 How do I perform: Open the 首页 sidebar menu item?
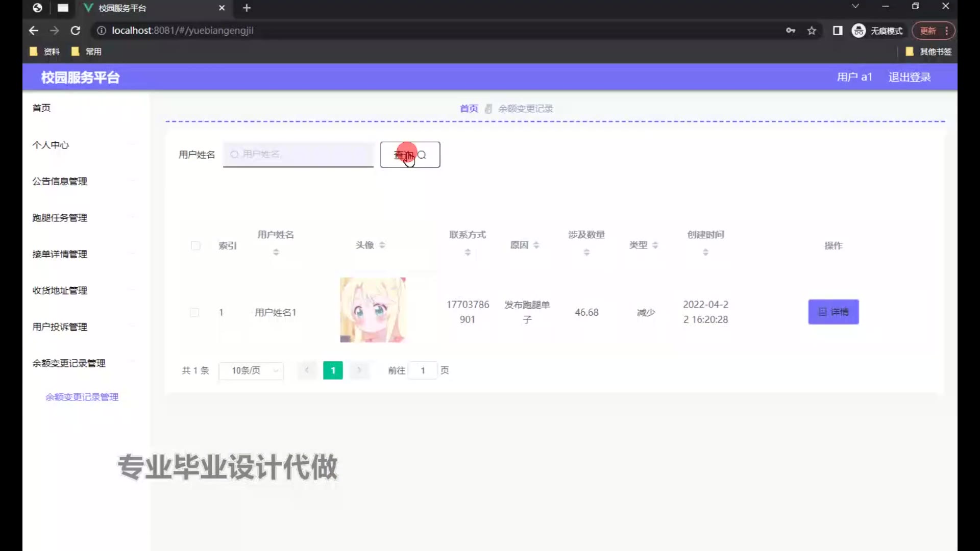(42, 108)
